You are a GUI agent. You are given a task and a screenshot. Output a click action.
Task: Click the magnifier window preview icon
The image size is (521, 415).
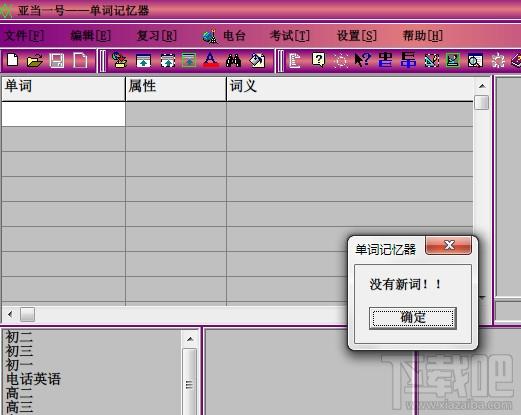pyautogui.click(x=475, y=61)
